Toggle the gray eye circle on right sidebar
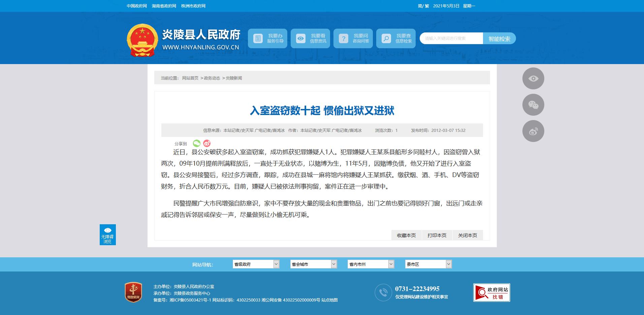Image resolution: width=644 pixels, height=315 pixels. (533, 79)
